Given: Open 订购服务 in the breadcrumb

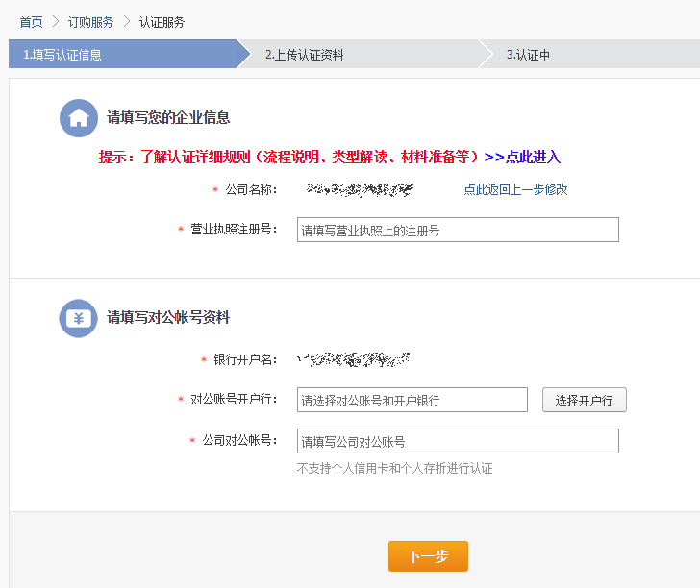Looking at the screenshot, I should click(x=90, y=21).
